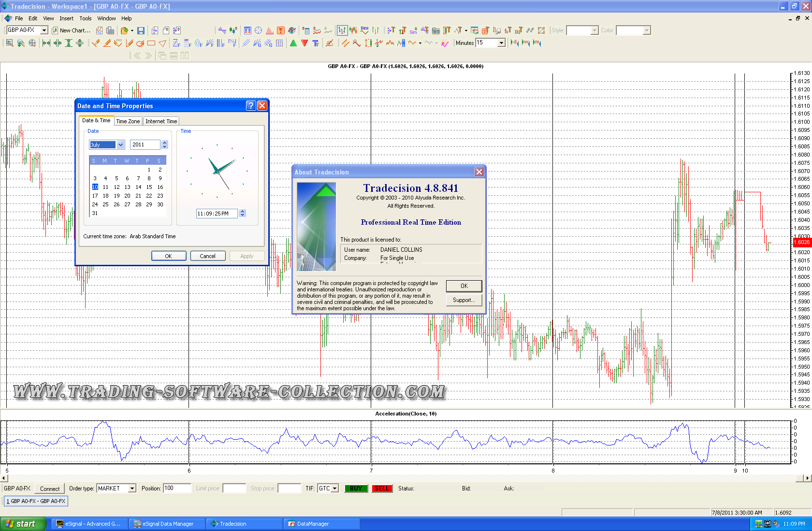Insert a green up arrow marker
812x531 pixels.
tap(293, 43)
